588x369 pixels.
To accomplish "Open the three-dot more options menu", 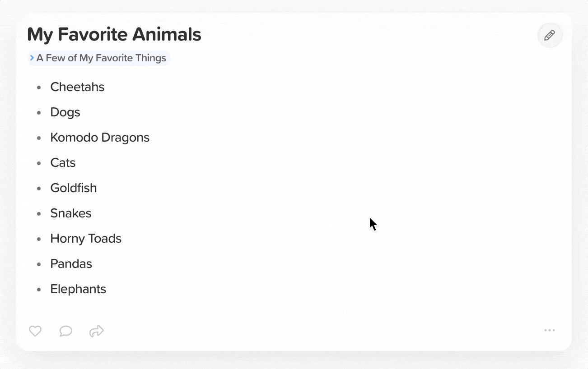I will [550, 330].
